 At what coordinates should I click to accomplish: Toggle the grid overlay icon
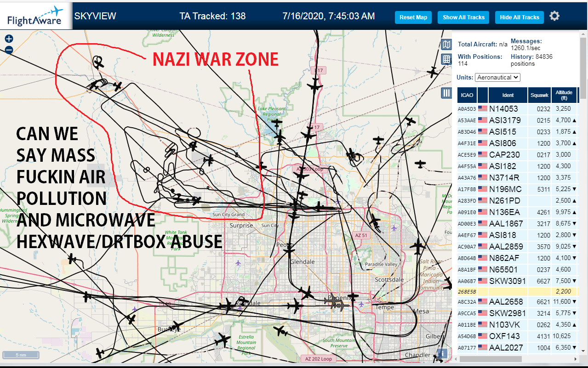[x=446, y=59]
